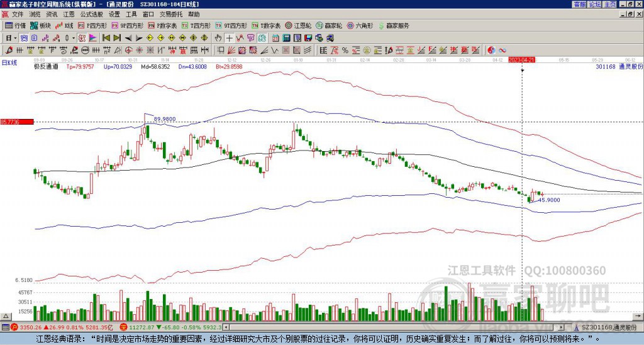Click the 日K线 label

(x=9, y=63)
